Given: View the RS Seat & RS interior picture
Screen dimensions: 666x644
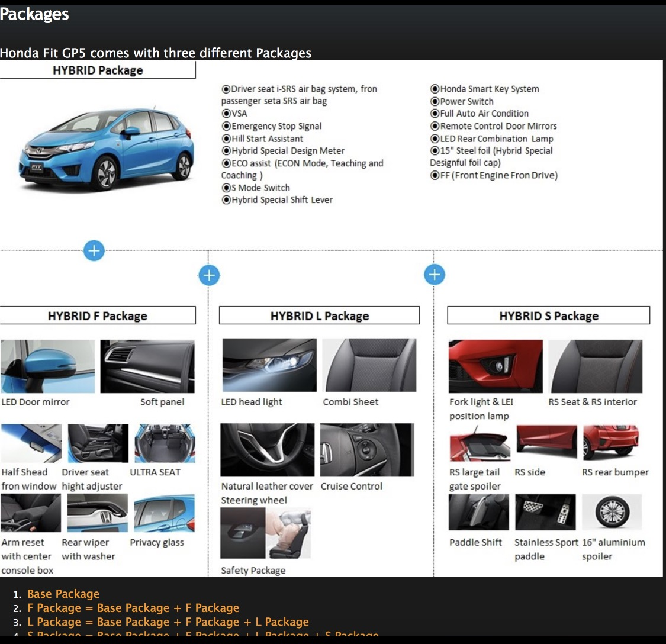Looking at the screenshot, I should (x=596, y=366).
